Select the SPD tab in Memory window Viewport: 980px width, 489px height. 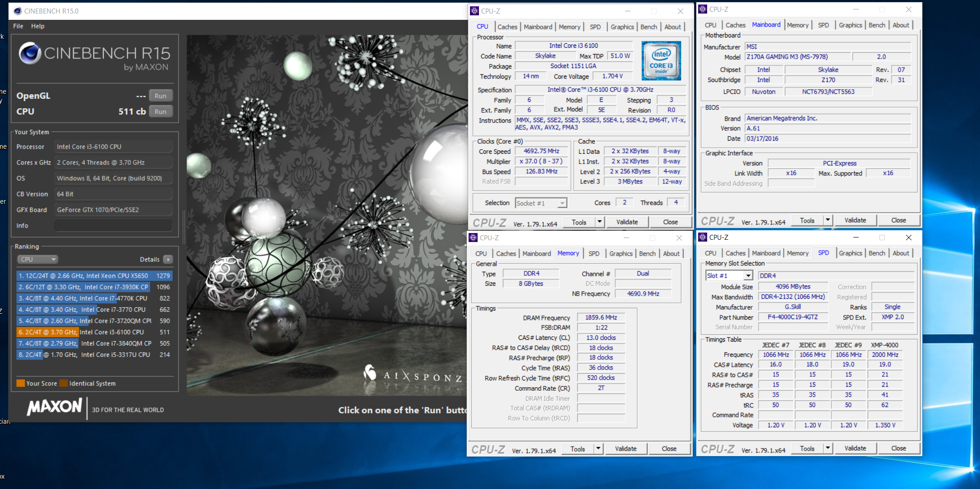pos(594,253)
